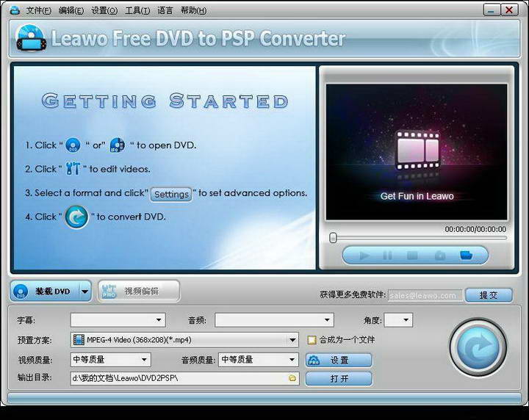Open the 角度 angle dropdown
This screenshot has height=420, width=529.
(398, 320)
